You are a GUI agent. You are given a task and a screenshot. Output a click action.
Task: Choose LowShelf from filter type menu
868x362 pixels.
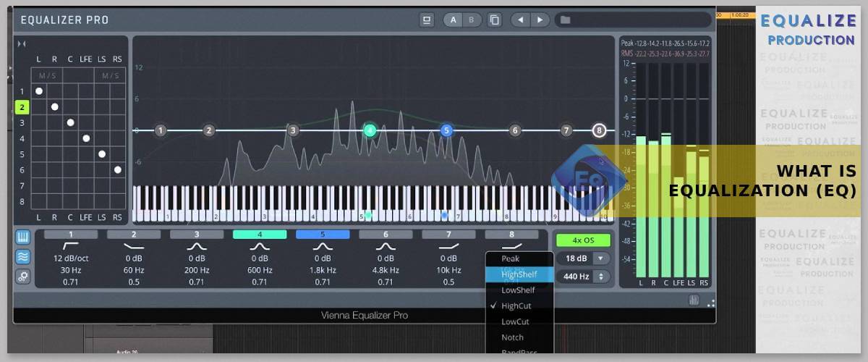tap(520, 290)
